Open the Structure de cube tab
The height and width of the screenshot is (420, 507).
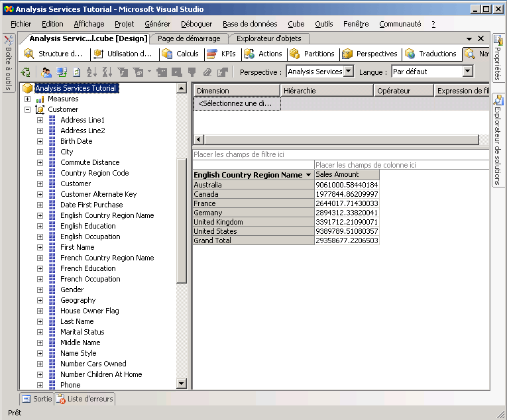pos(54,54)
